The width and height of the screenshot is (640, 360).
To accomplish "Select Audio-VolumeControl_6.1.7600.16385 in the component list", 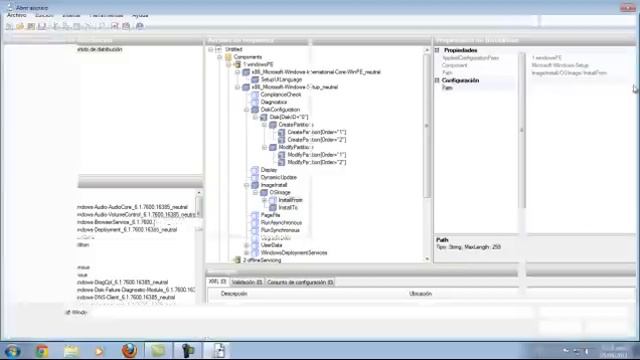I will (136, 215).
